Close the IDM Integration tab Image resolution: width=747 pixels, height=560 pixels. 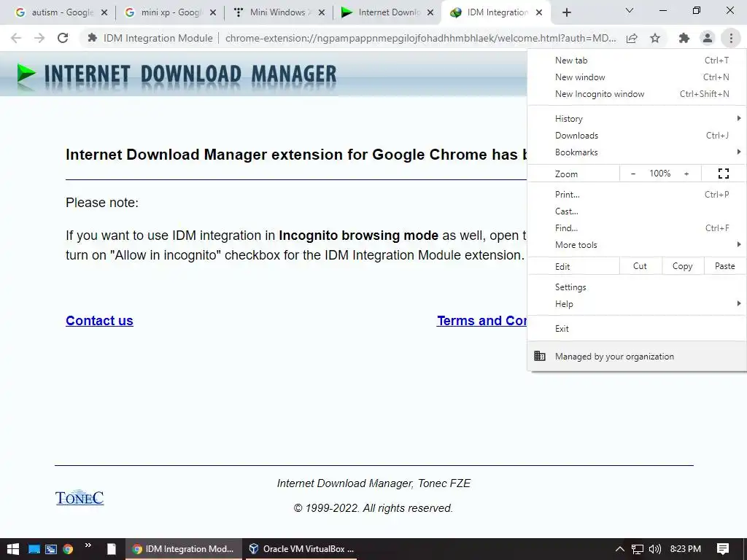pos(539,12)
